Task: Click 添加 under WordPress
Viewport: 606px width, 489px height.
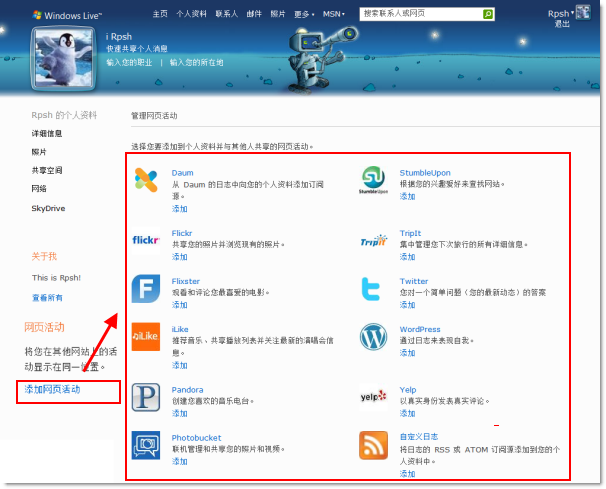Action: [407, 353]
